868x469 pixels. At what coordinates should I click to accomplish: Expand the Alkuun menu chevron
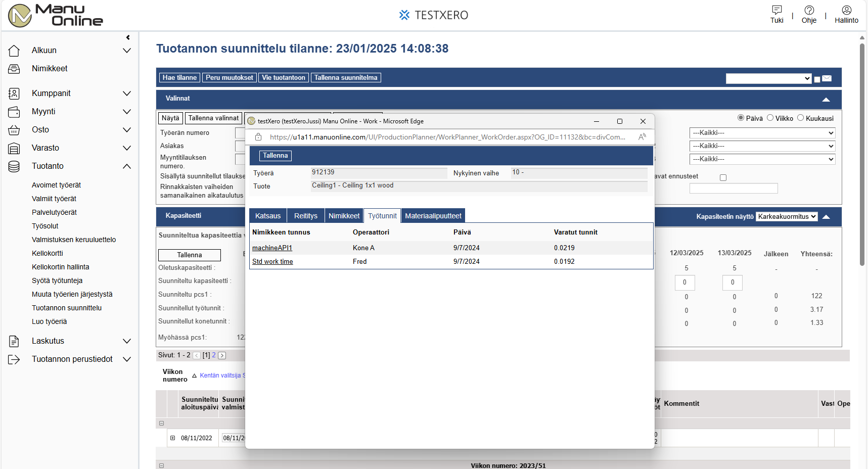pos(127,51)
